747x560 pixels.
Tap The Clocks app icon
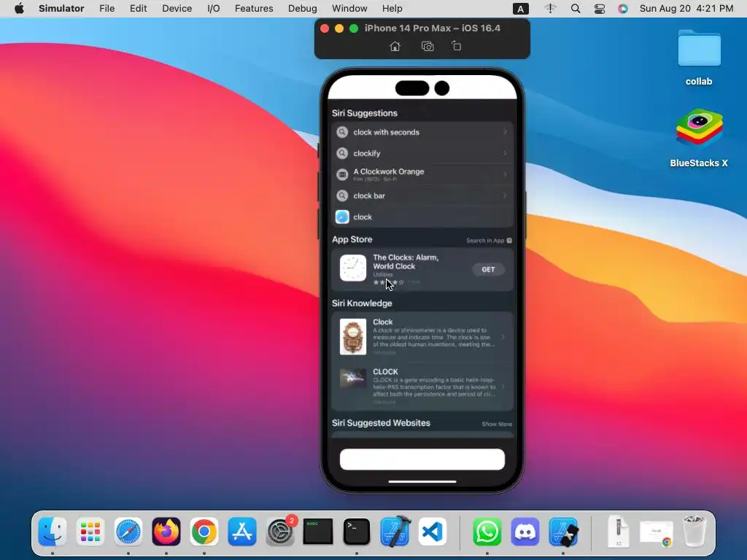(353, 268)
